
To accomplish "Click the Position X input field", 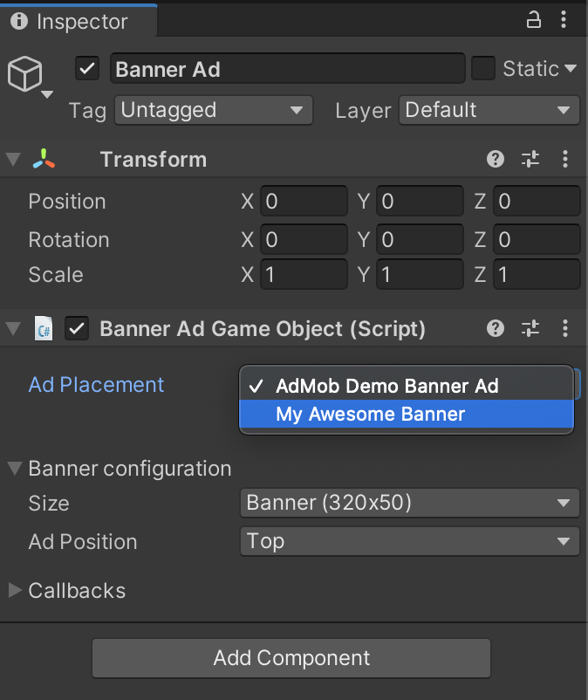I will 304,202.
